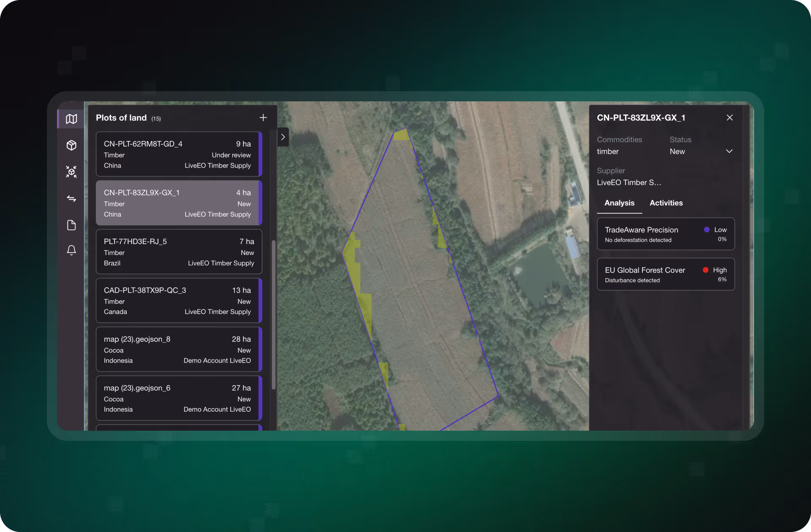Switch to the Activities tab
811x532 pixels.
(666, 203)
